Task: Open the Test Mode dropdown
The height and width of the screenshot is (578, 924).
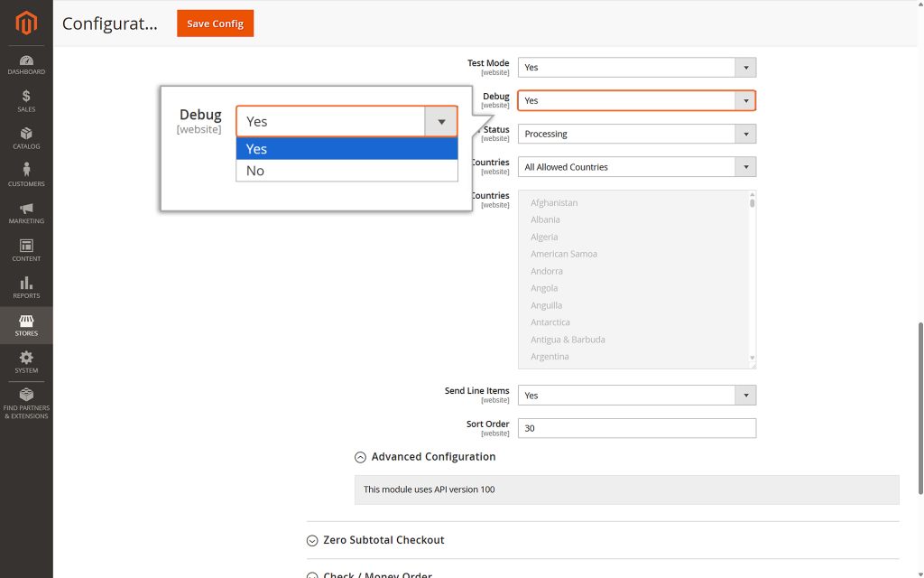Action: pos(745,67)
